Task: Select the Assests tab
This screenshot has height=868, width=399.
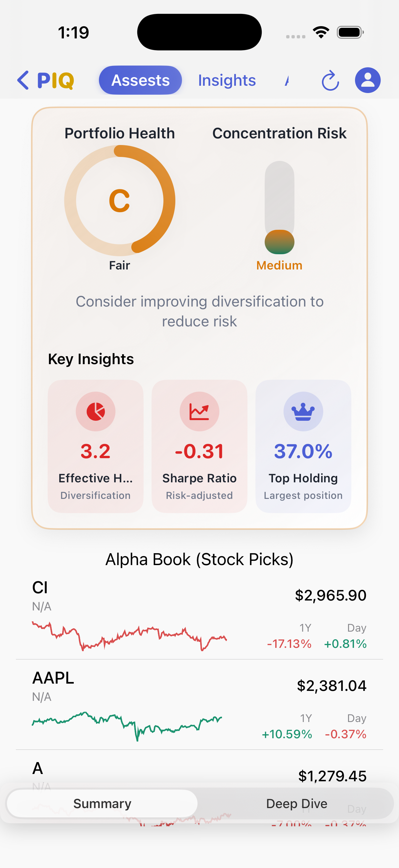Action: tap(140, 80)
